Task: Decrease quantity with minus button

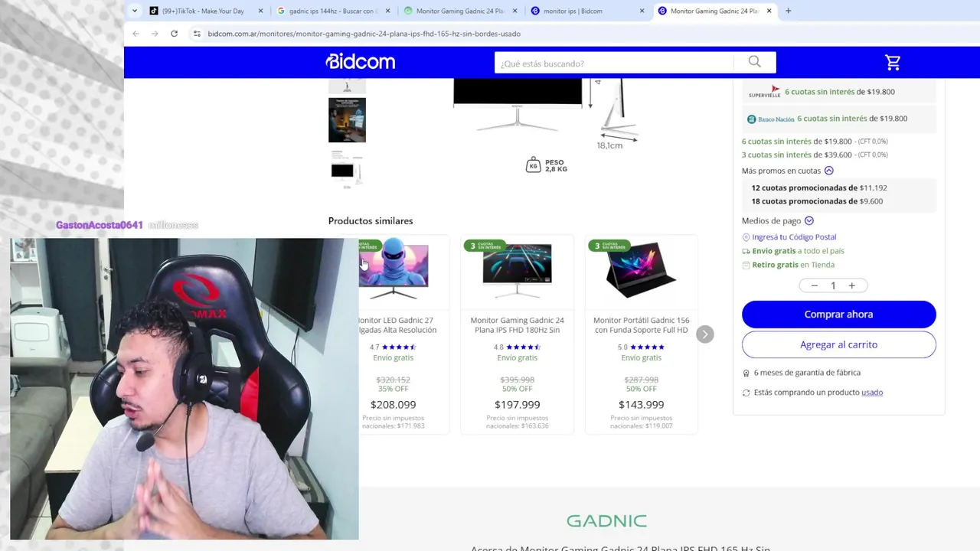Action: click(814, 285)
